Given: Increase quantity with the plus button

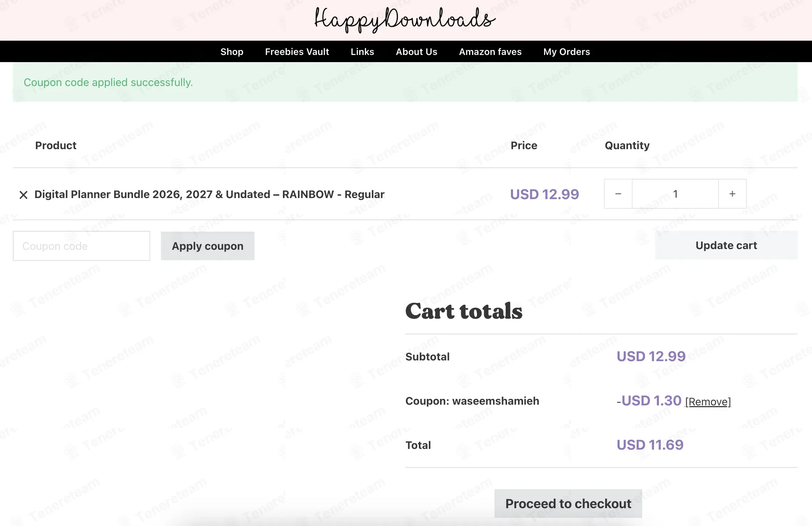Looking at the screenshot, I should 732,194.
